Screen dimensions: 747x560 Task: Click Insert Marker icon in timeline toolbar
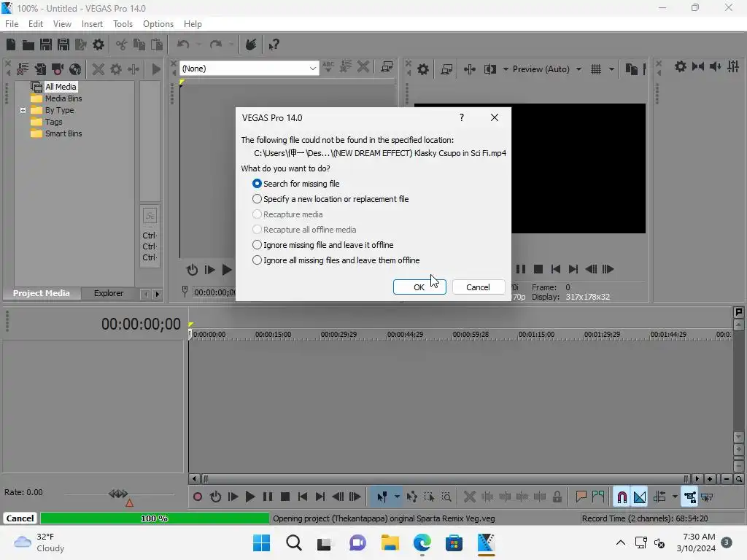[x=581, y=497]
